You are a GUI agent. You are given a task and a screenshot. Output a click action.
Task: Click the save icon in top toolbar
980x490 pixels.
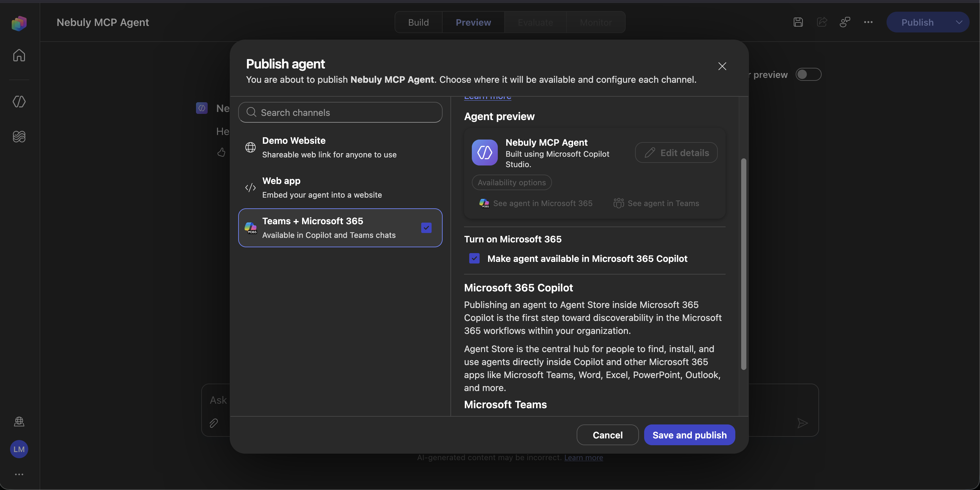pyautogui.click(x=798, y=22)
